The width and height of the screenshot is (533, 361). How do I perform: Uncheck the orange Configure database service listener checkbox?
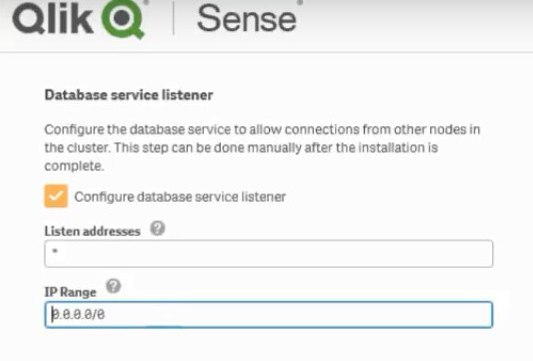coord(56,196)
